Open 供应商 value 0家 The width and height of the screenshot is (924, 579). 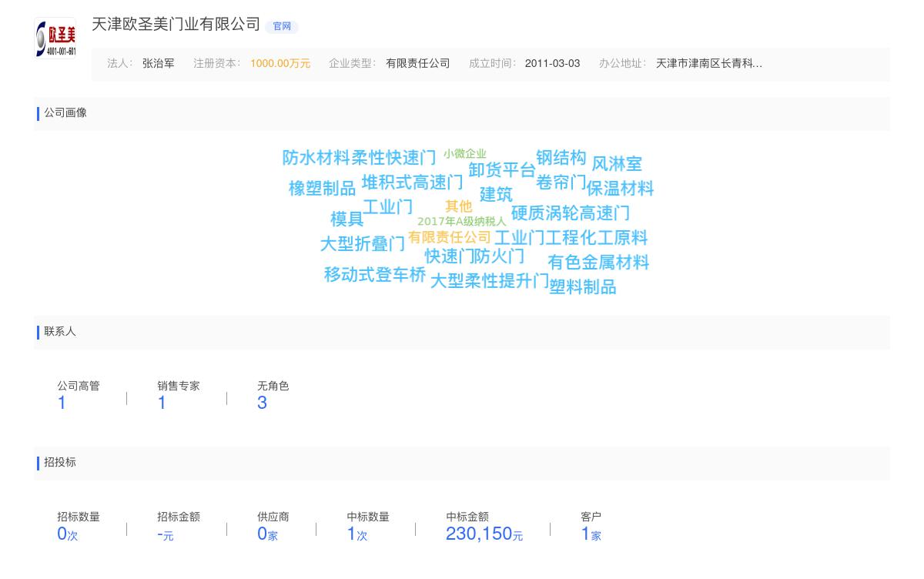click(267, 534)
